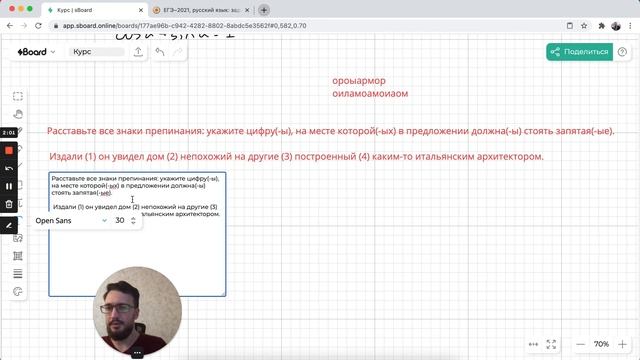
Task: Click the recording timer 2:01
Action: click(9, 133)
